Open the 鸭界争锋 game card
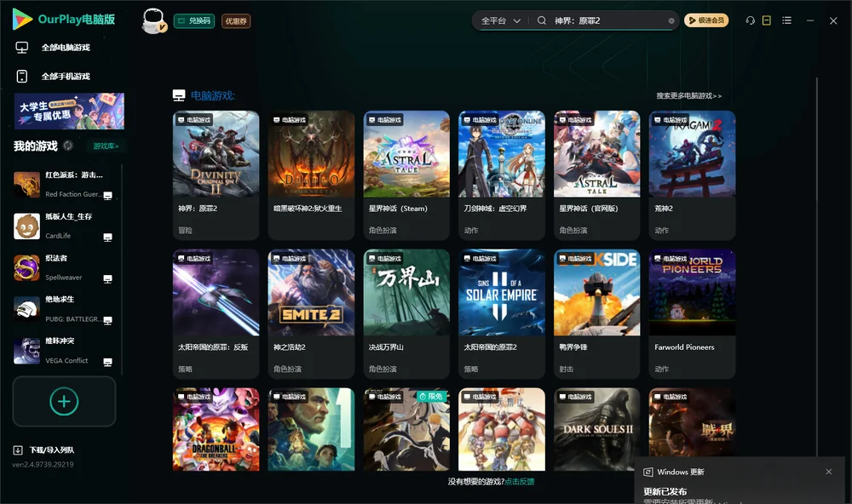 [596, 314]
